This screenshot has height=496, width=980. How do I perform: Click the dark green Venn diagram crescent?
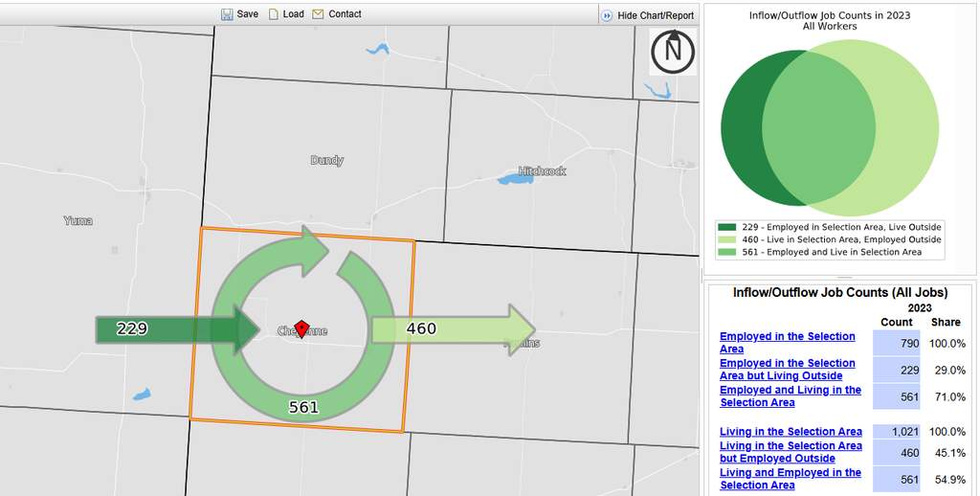point(741,128)
